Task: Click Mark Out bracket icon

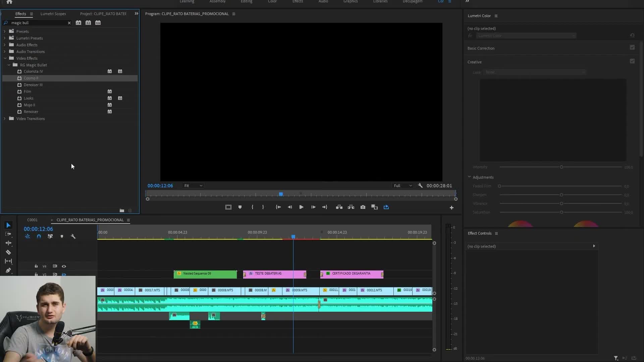Action: (x=263, y=207)
